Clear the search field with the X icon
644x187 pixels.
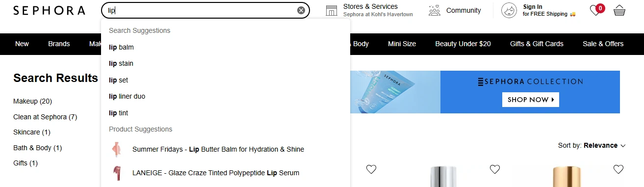point(301,10)
